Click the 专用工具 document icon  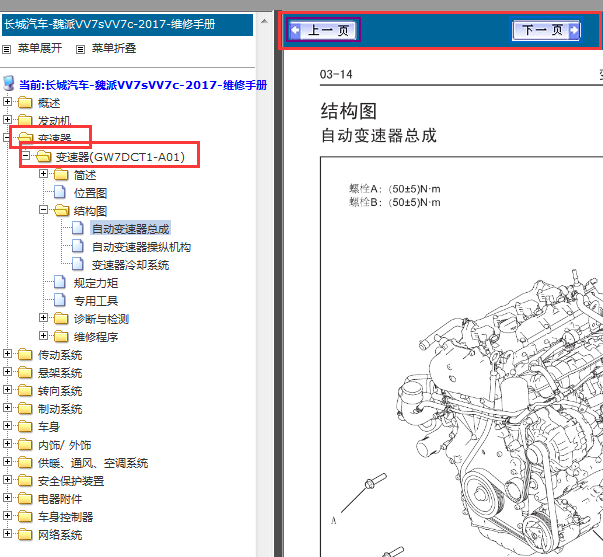coord(60,300)
